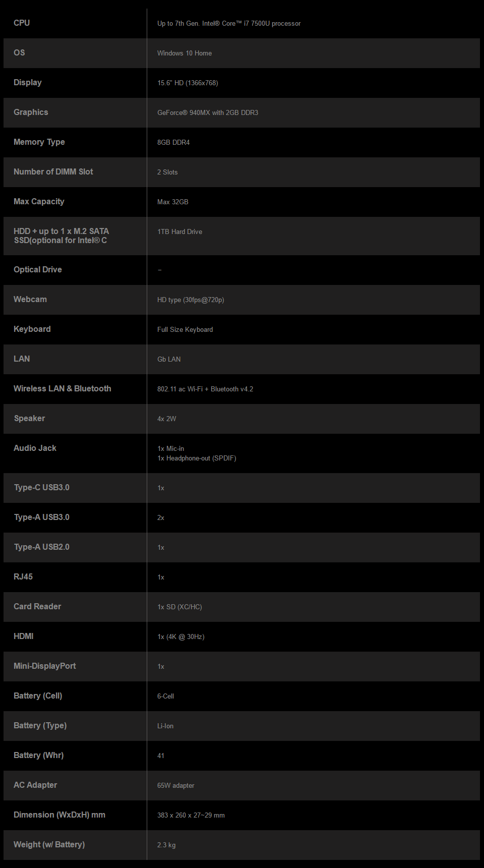Click the 65W adapter value
Image resolution: width=484 pixels, height=868 pixels.
[176, 786]
